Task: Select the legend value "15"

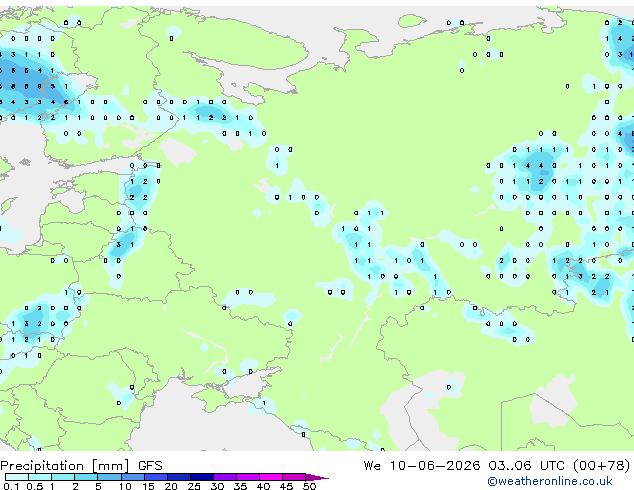Action: [148, 486]
